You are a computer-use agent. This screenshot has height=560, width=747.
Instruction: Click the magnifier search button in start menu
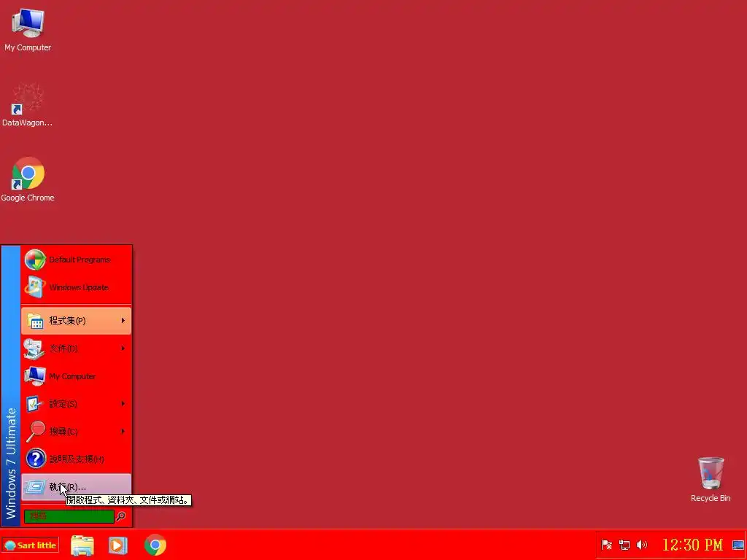point(121,516)
